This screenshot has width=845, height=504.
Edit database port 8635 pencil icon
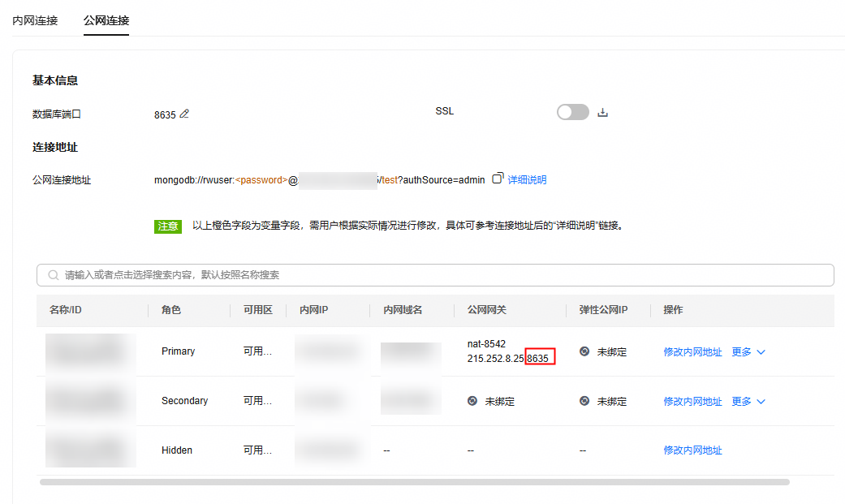[x=184, y=114]
